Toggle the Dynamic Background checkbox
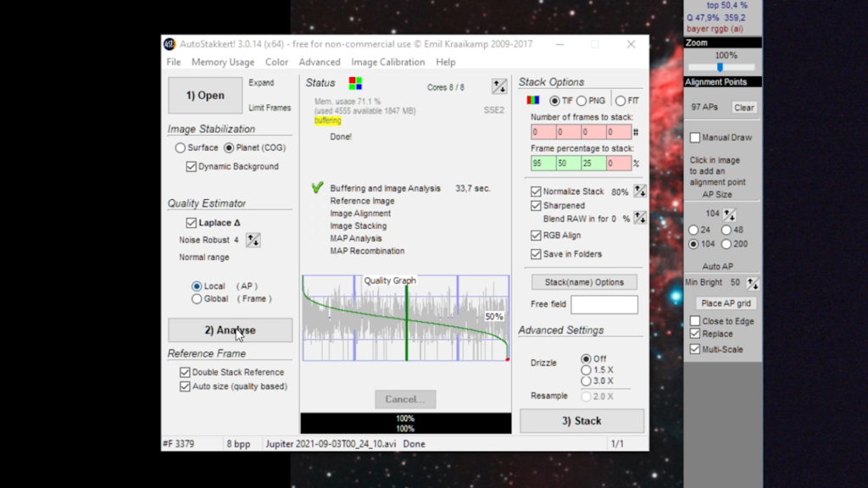This screenshot has height=488, width=868. [x=191, y=167]
